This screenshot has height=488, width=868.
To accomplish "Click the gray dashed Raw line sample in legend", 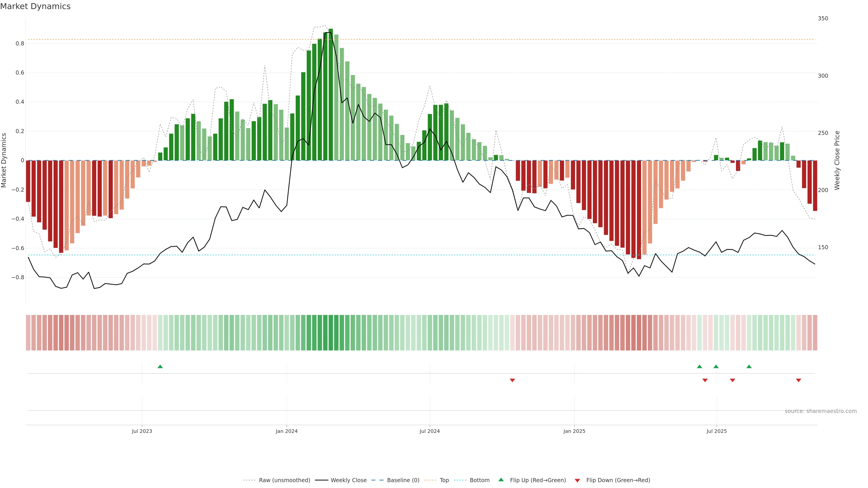I will tap(249, 480).
